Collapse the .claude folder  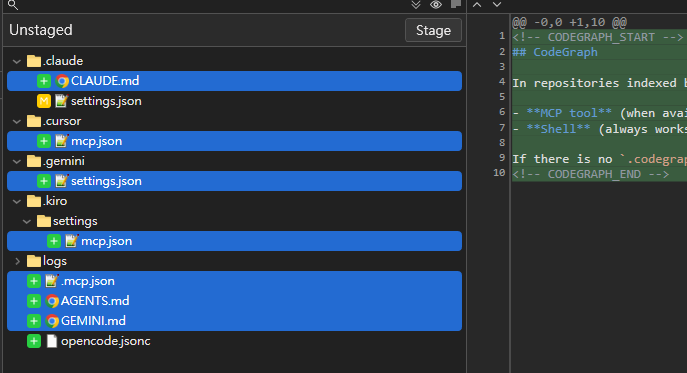(x=17, y=61)
